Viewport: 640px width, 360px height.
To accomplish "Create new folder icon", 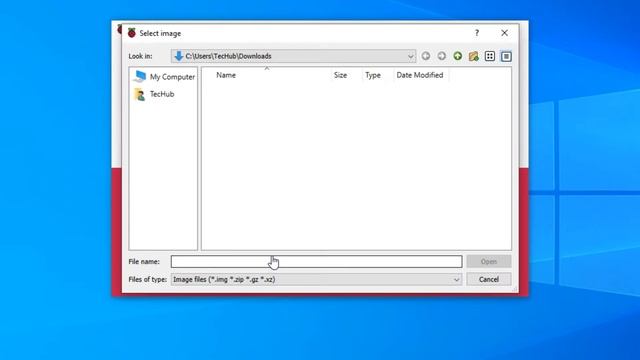I will click(x=473, y=56).
